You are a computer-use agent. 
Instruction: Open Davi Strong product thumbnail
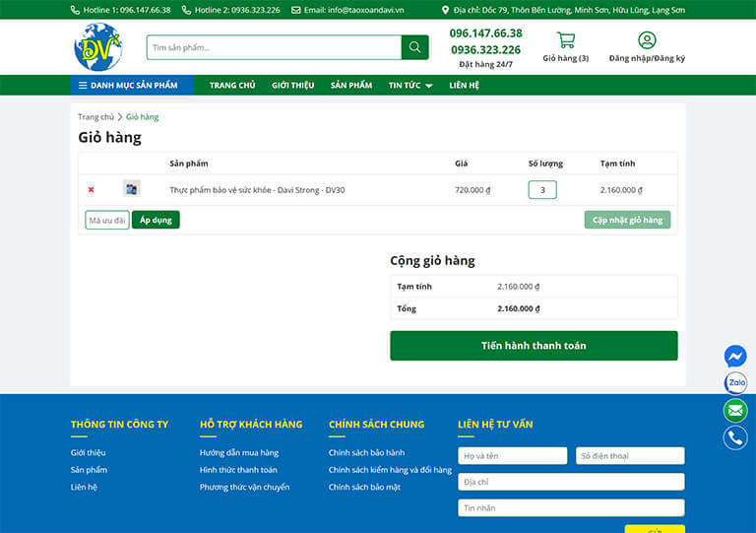(131, 188)
